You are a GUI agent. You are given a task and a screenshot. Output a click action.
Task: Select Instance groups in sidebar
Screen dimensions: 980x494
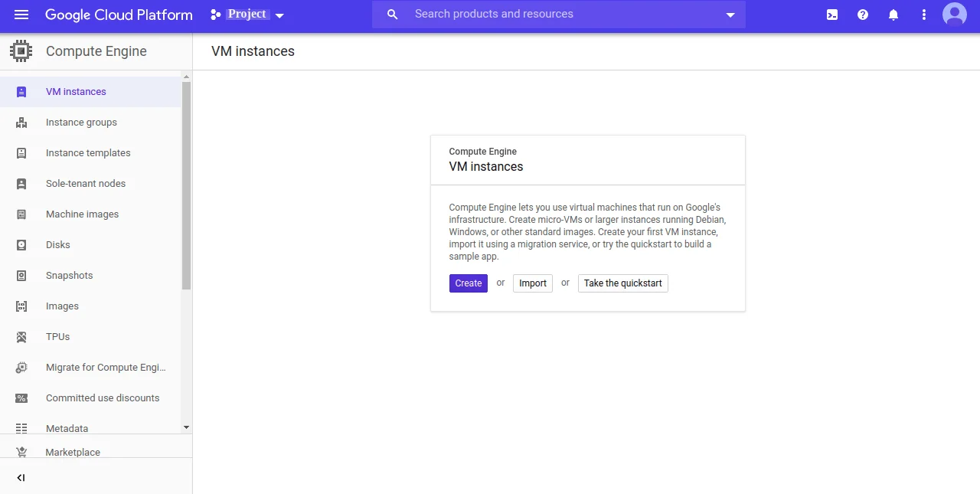pos(81,123)
